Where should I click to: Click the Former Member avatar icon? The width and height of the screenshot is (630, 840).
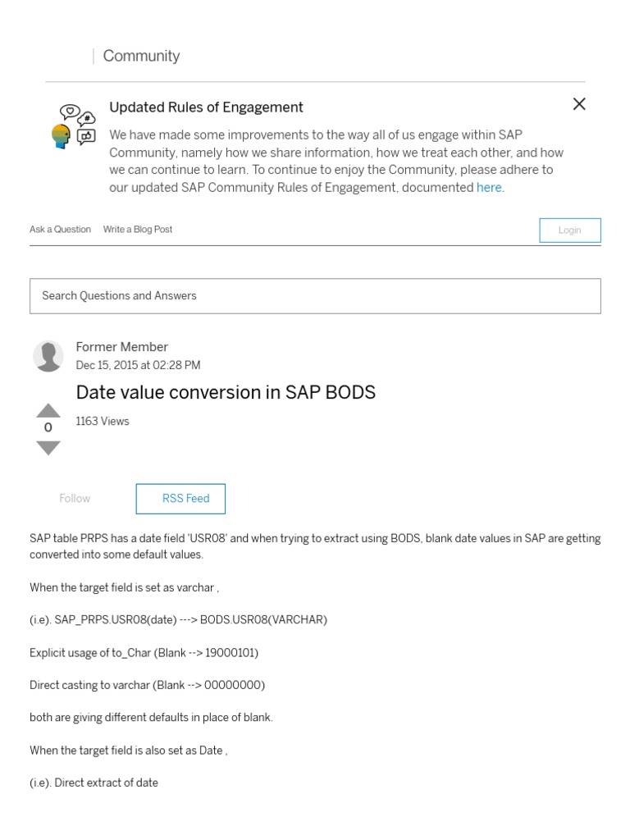coord(48,356)
